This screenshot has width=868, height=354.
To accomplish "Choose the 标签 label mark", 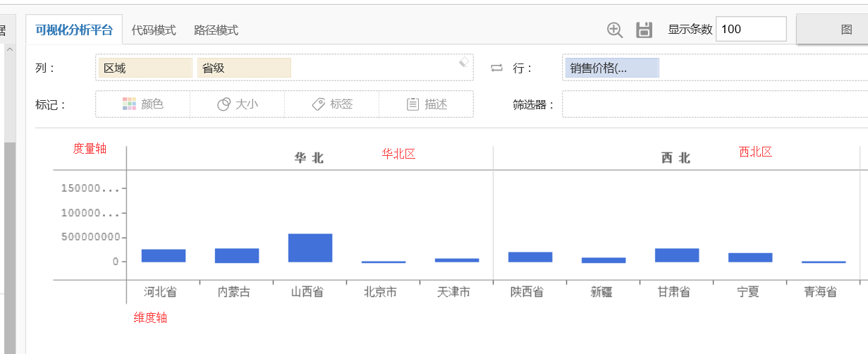I will pos(332,104).
